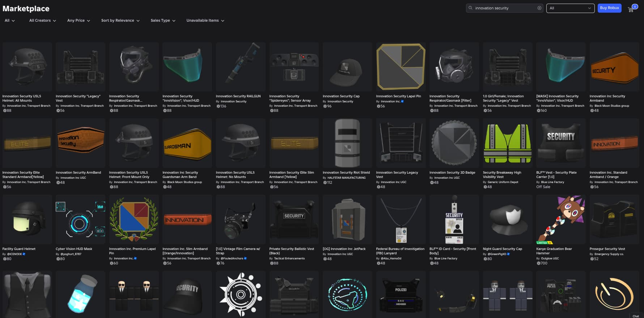The image size is (644, 318).
Task: Open the Outglow UGC creator page
Action: coord(550,258)
